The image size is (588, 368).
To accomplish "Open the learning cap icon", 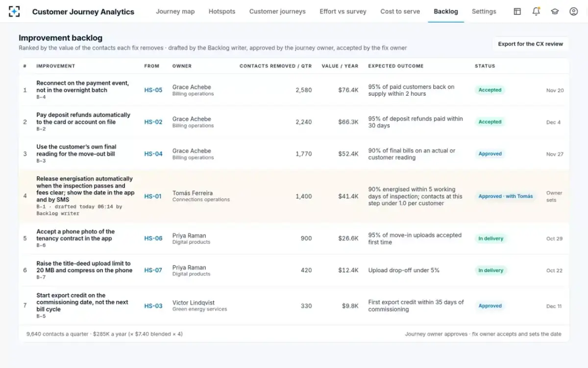I will [x=555, y=11].
